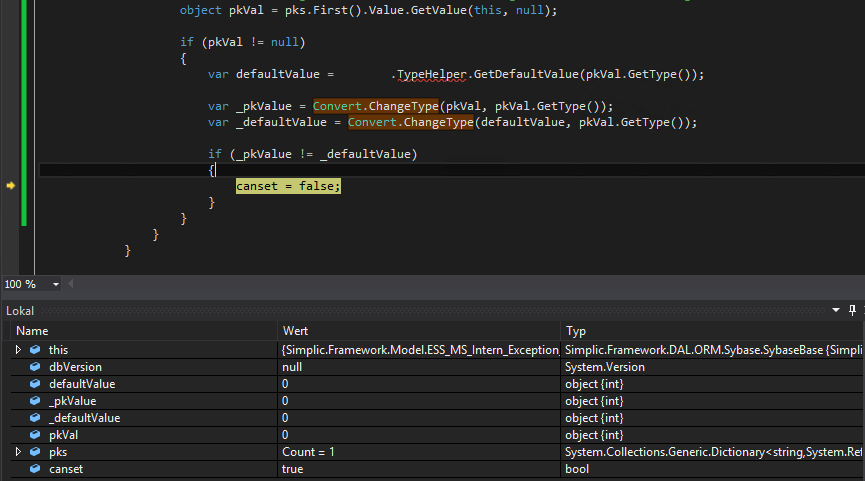
Task: Select the '_defaultValue' variable icon
Action: tap(35, 418)
